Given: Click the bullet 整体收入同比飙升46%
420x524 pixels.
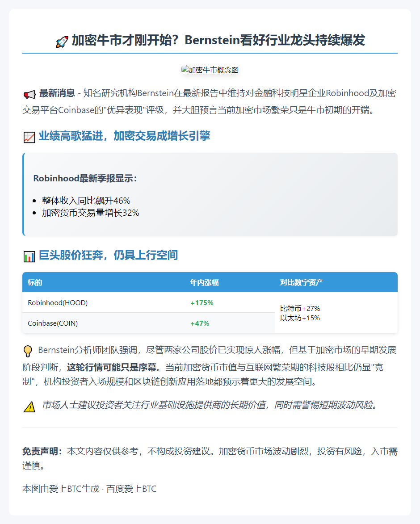Looking at the screenshot, I should pyautogui.click(x=86, y=201).
